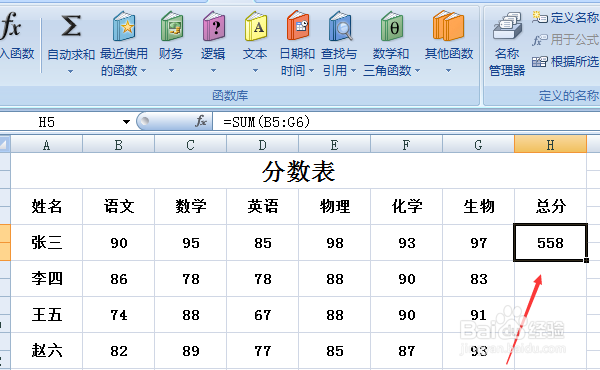This screenshot has height=370, width=600.
Task: Select column C header
Action: pos(191,145)
